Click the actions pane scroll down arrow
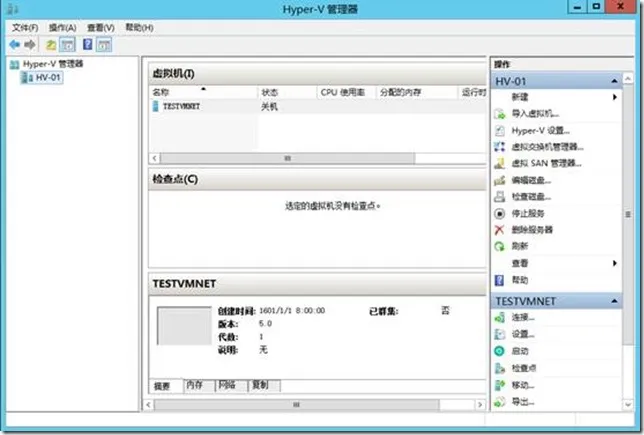 [628, 404]
